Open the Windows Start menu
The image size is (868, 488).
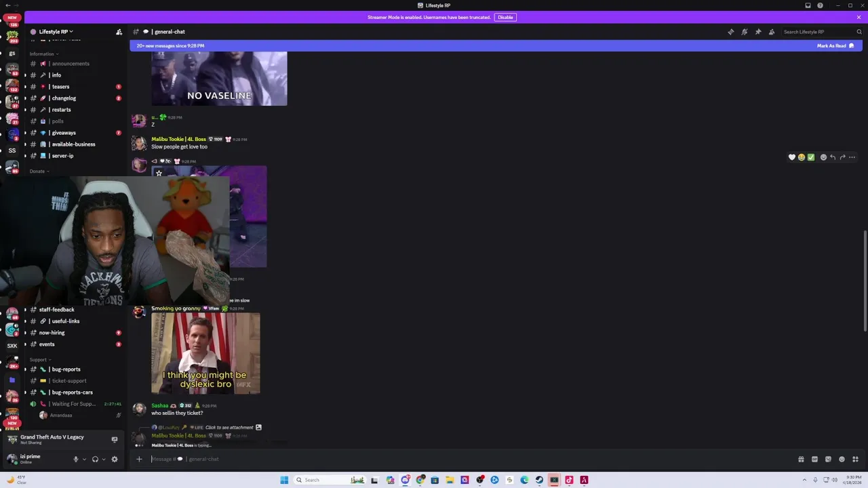(284, 480)
